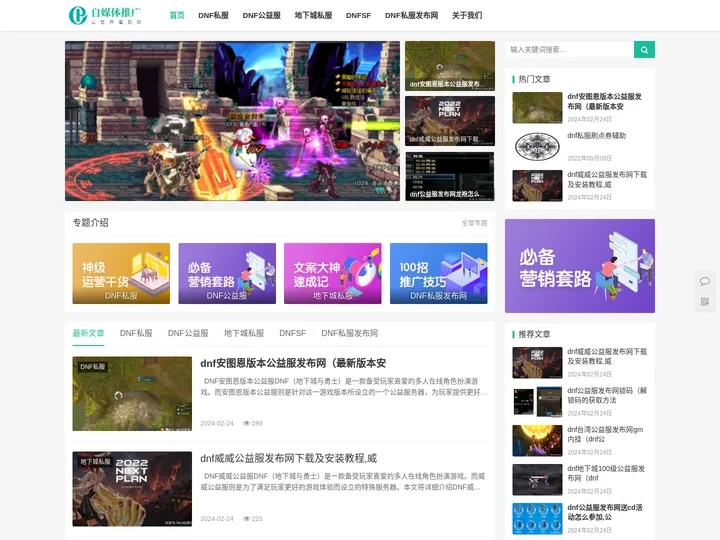The width and height of the screenshot is (720, 540).
Task: Select the DNF私服发布网 article tab
Action: coord(349,333)
